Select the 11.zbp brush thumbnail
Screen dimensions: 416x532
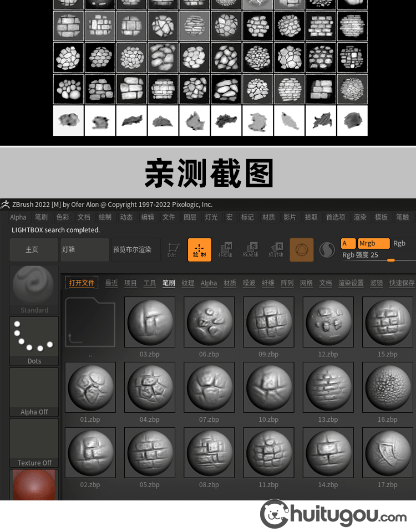pyautogui.click(x=268, y=453)
